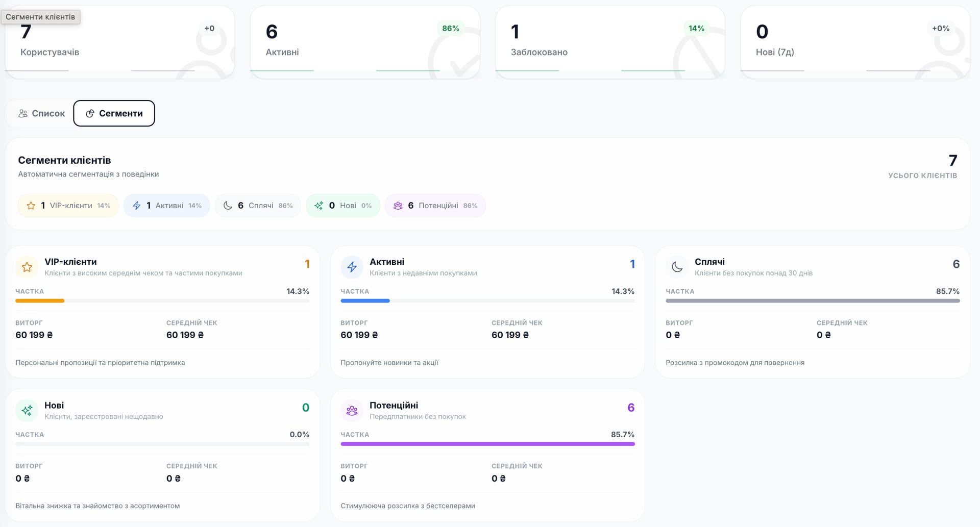
Task: Click 'Стимулююча розсилка з бестселерами' text
Action: [408, 506]
